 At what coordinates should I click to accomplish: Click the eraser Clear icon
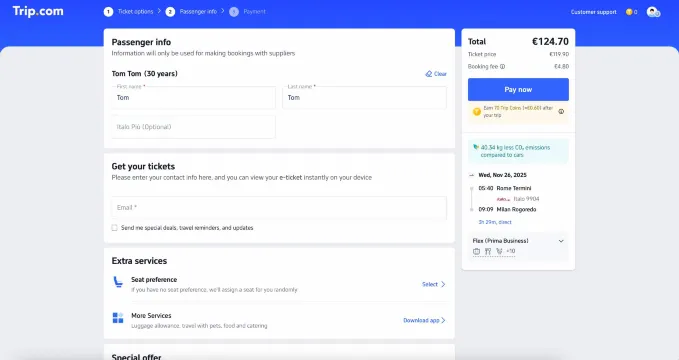click(429, 74)
